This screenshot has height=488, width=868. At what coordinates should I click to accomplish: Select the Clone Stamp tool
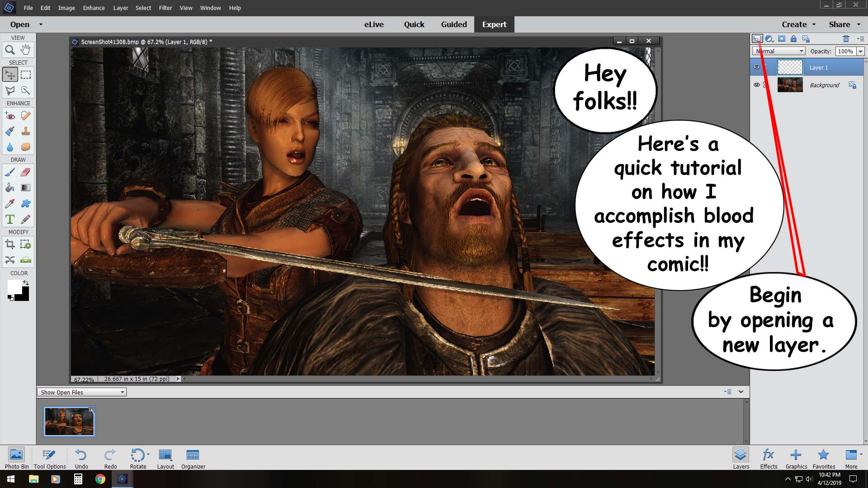[26, 131]
